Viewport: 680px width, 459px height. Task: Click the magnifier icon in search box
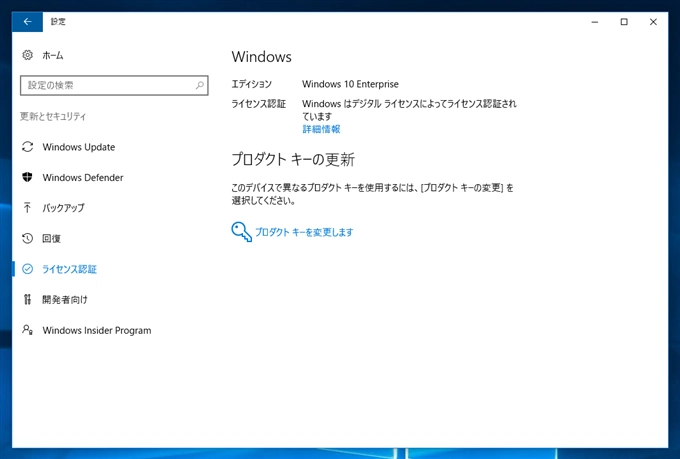point(199,85)
